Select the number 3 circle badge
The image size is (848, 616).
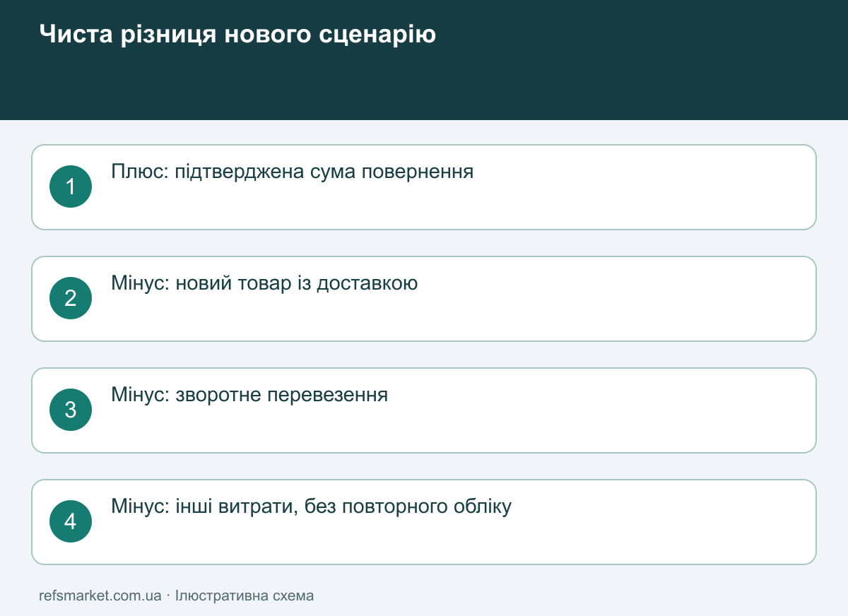(x=71, y=410)
